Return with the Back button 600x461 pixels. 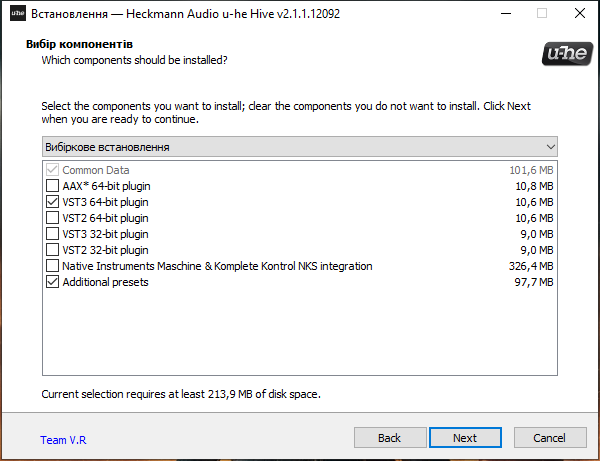pos(390,438)
